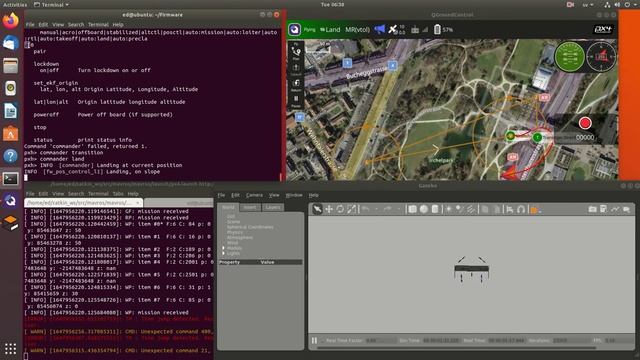640x360 pixels.
Task: Select the arrow selection tool in Gazebo toolbar
Action: 317,209
